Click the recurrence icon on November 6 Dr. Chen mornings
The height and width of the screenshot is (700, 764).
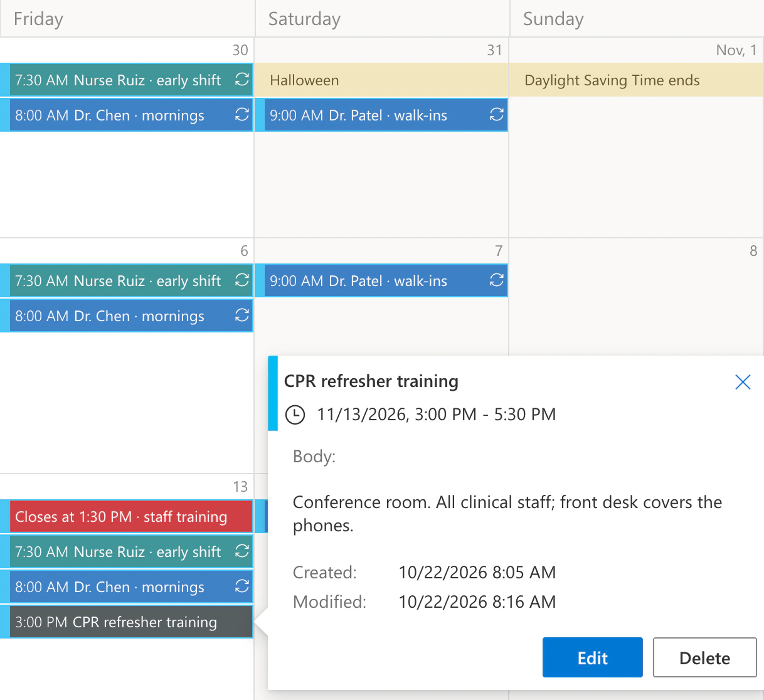tap(242, 316)
